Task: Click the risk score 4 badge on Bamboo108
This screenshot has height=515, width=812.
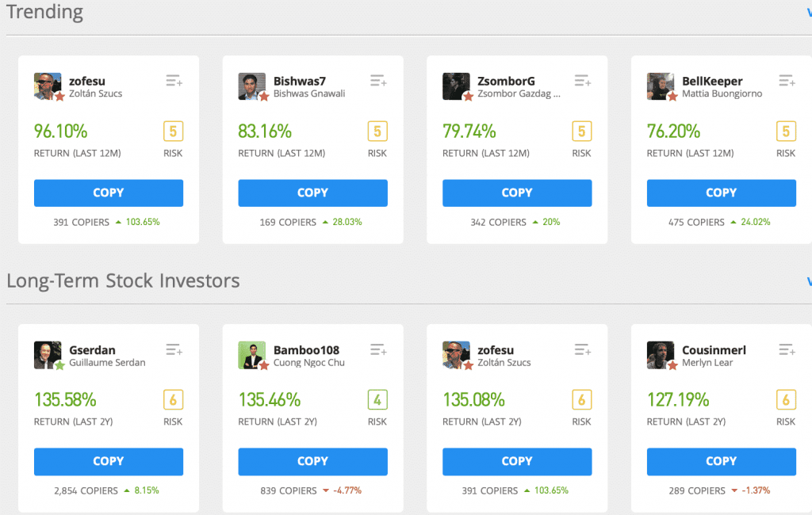Action: 377,399
